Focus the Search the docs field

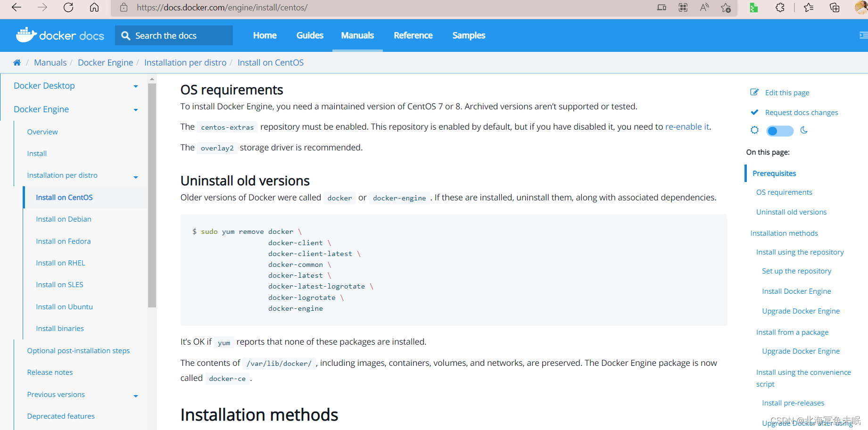(174, 35)
